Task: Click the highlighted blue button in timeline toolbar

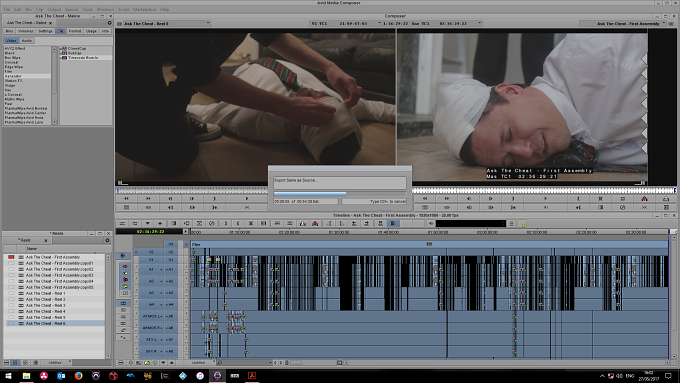Action: (394, 223)
